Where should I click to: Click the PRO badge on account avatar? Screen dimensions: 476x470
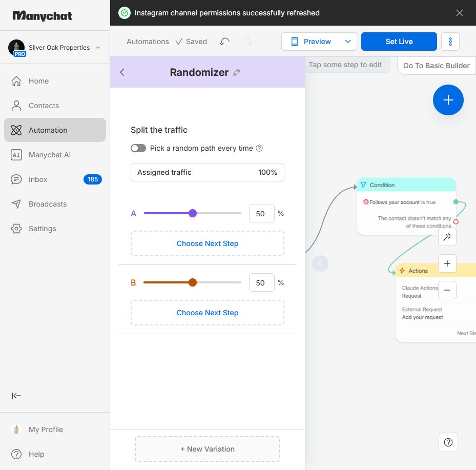click(x=20, y=54)
